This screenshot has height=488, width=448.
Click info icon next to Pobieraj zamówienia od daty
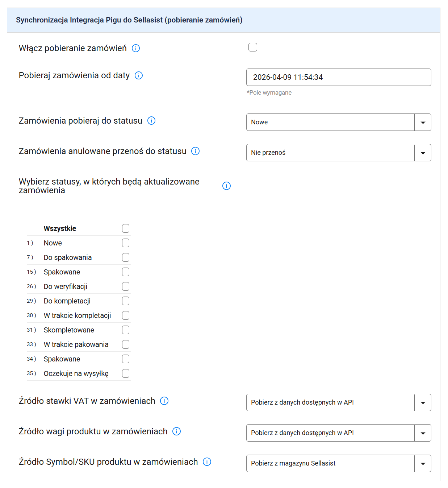139,75
